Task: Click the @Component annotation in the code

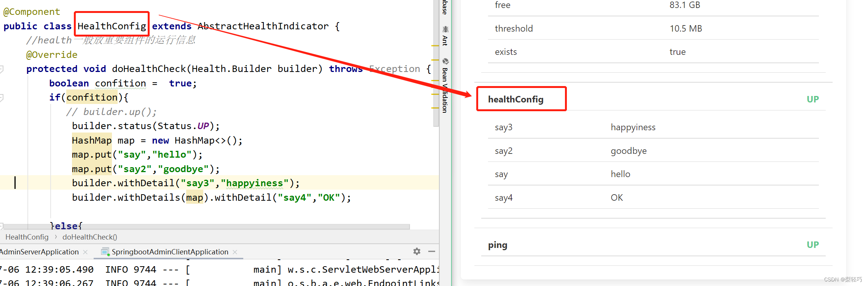Action: pos(32,12)
